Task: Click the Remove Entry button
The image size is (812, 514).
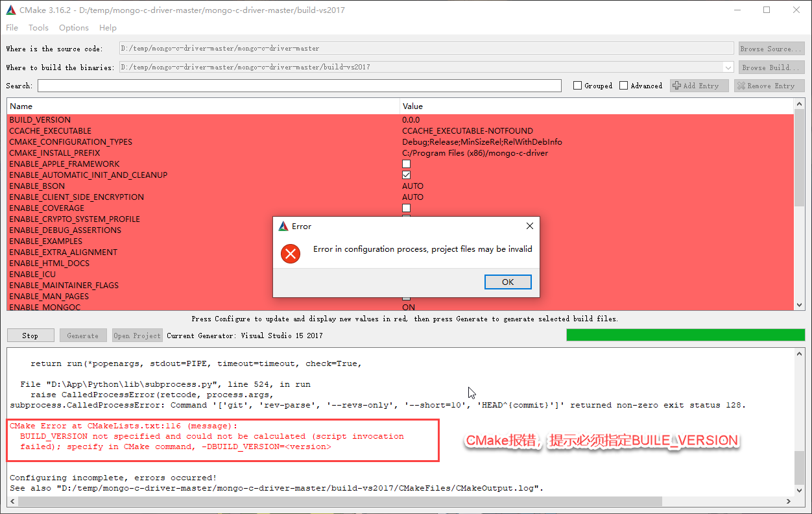Action: tap(769, 86)
